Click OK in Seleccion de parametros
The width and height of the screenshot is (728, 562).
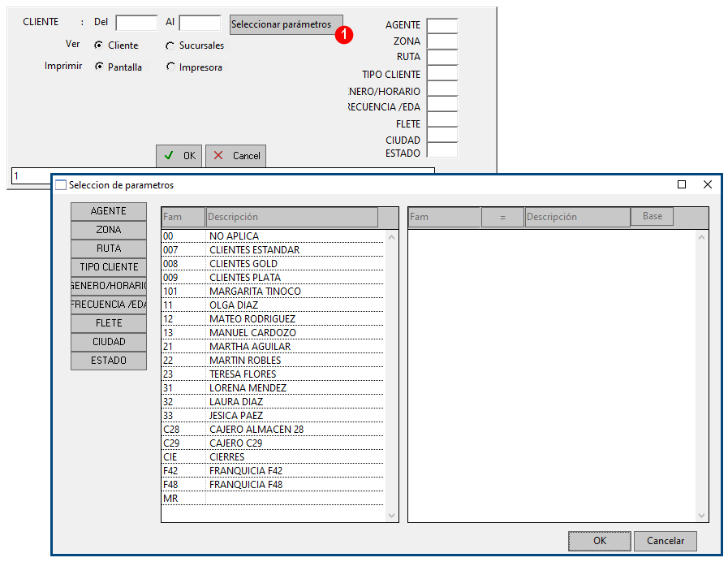[600, 541]
